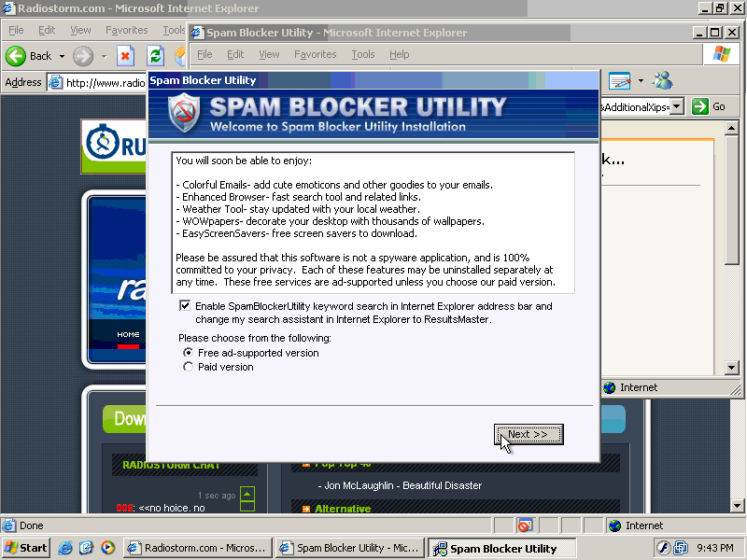Launch Outlook Express from the Quick Launch bar

86,548
